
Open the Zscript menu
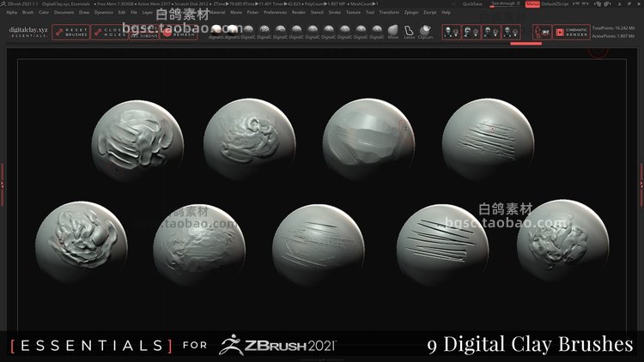tap(430, 12)
